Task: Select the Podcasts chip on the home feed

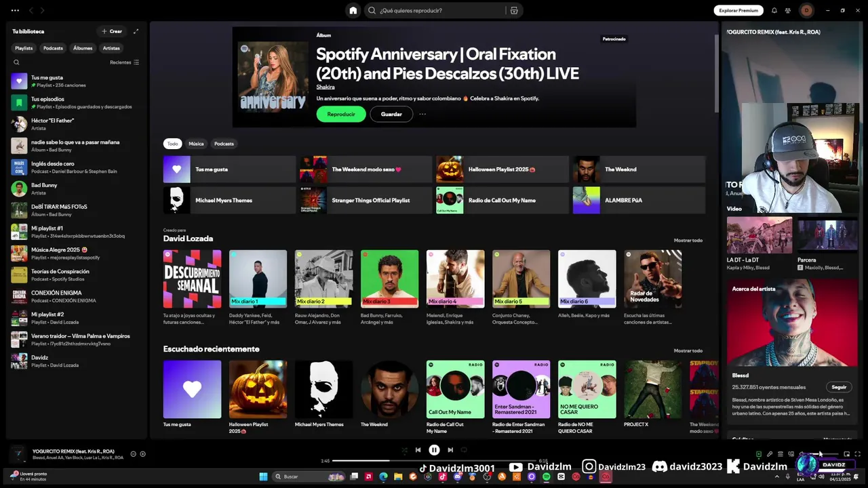Action: tap(224, 144)
